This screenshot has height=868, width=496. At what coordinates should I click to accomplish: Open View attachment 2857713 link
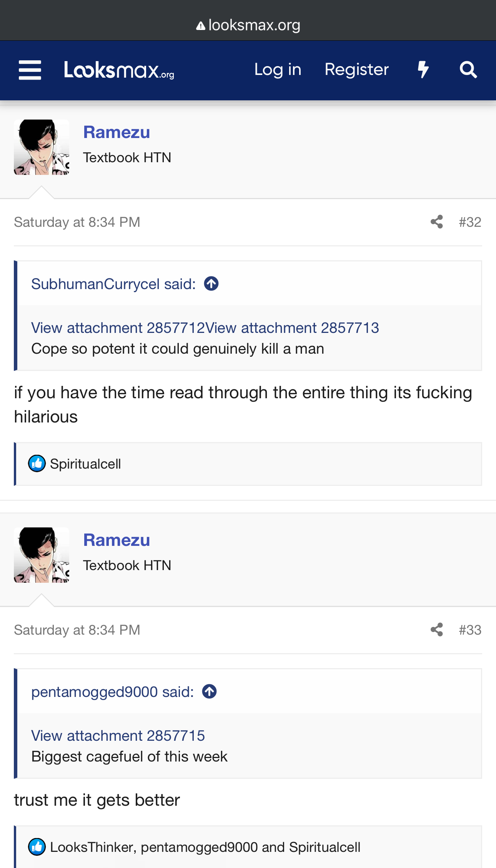[x=292, y=328]
